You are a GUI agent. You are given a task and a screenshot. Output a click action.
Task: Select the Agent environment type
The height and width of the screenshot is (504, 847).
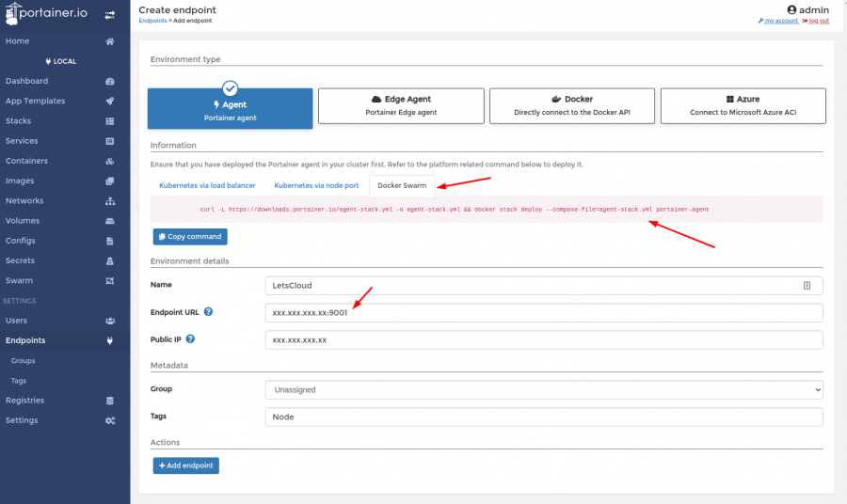pyautogui.click(x=231, y=108)
